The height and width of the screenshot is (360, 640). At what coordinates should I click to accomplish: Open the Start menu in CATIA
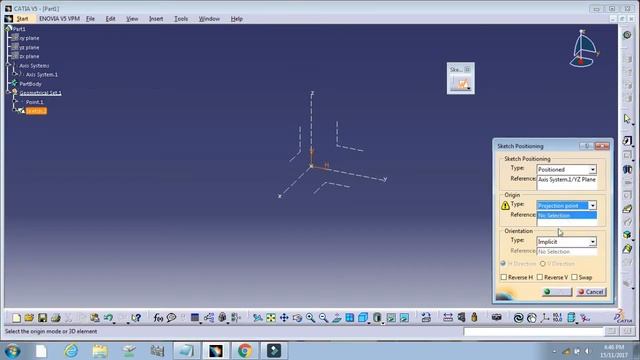22,19
